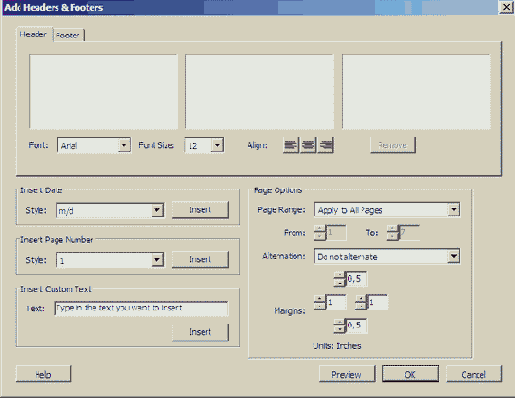Screen dimensions: 515x398
Task: Open the Alternation dropdown
Action: (x=387, y=256)
